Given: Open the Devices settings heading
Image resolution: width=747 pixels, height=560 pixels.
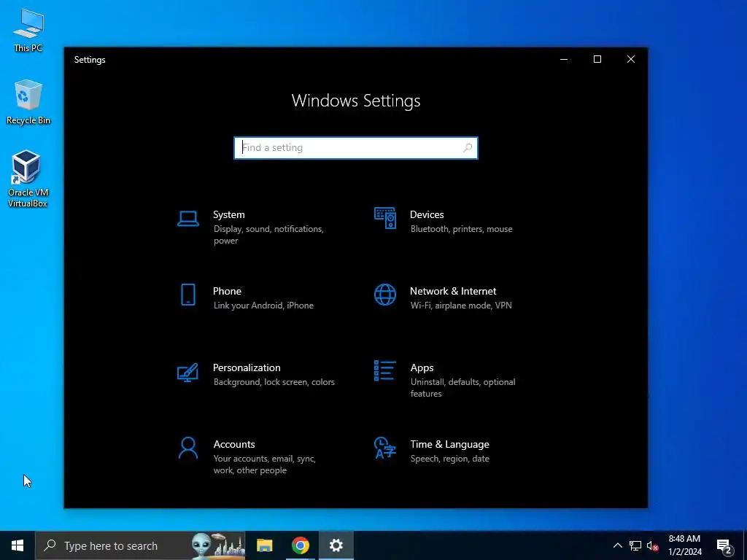Looking at the screenshot, I should click(x=427, y=215).
